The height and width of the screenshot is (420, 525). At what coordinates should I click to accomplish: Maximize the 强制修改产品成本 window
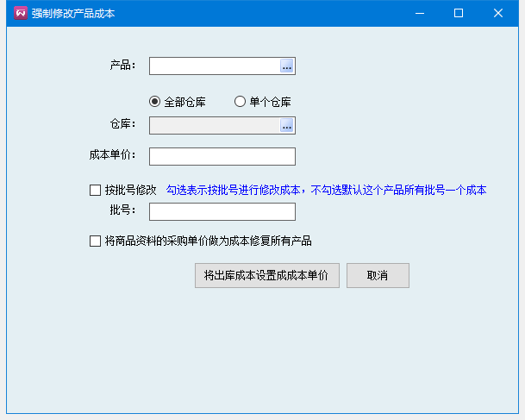point(459,13)
